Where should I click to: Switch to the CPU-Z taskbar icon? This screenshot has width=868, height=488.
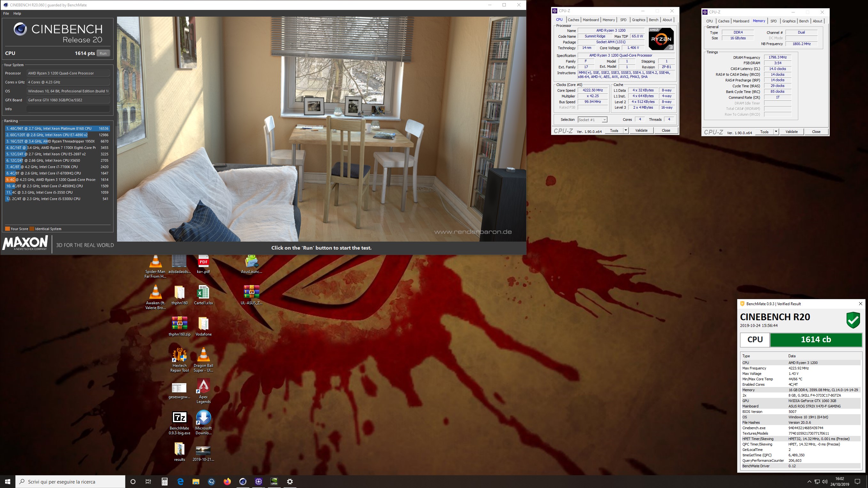coord(258,482)
